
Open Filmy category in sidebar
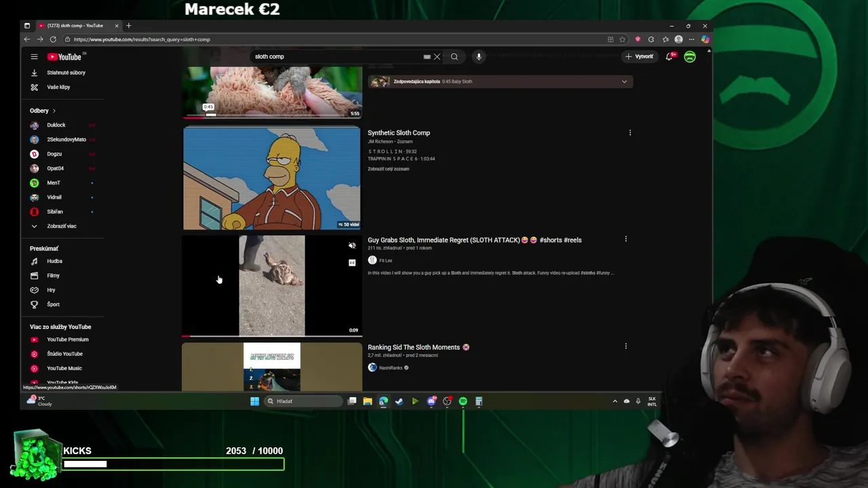(x=53, y=276)
